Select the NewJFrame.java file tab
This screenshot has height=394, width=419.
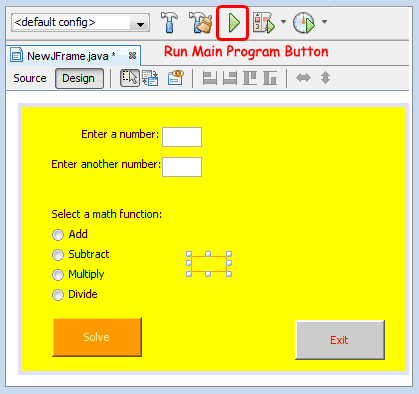point(68,56)
